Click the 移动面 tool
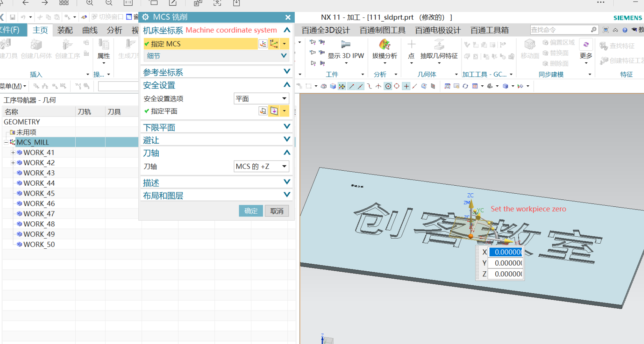 (530, 44)
